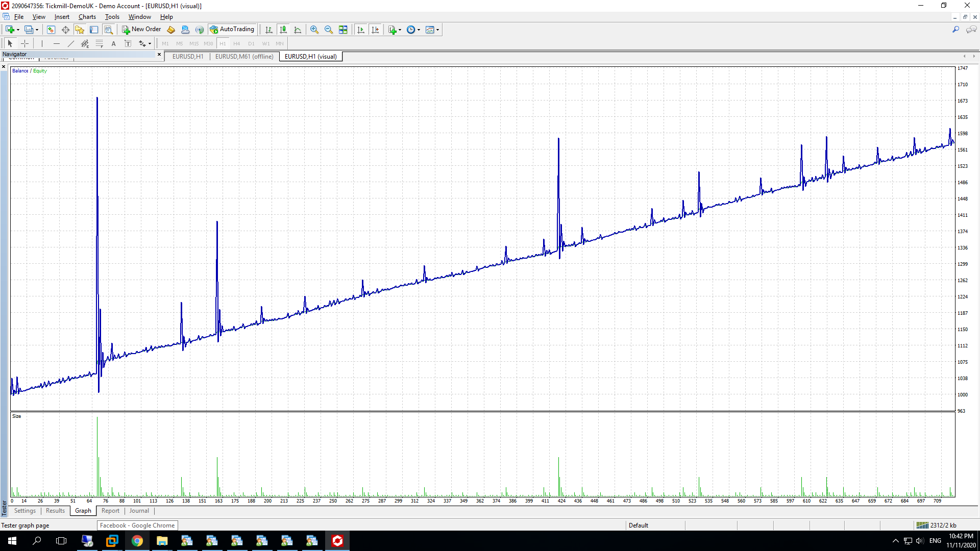
Task: Select the Draw Trendline tool
Action: (x=71, y=43)
